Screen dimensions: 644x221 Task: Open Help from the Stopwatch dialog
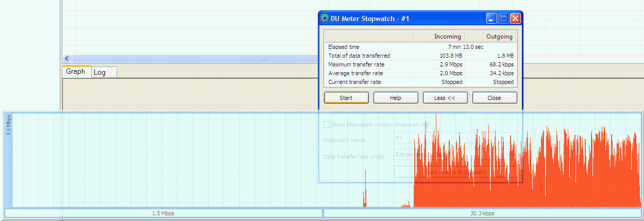click(x=396, y=98)
